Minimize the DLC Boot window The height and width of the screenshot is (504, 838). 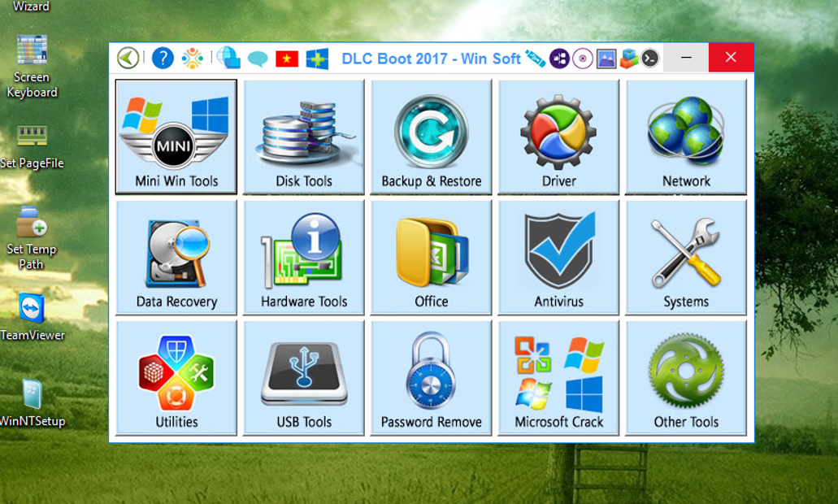point(687,57)
